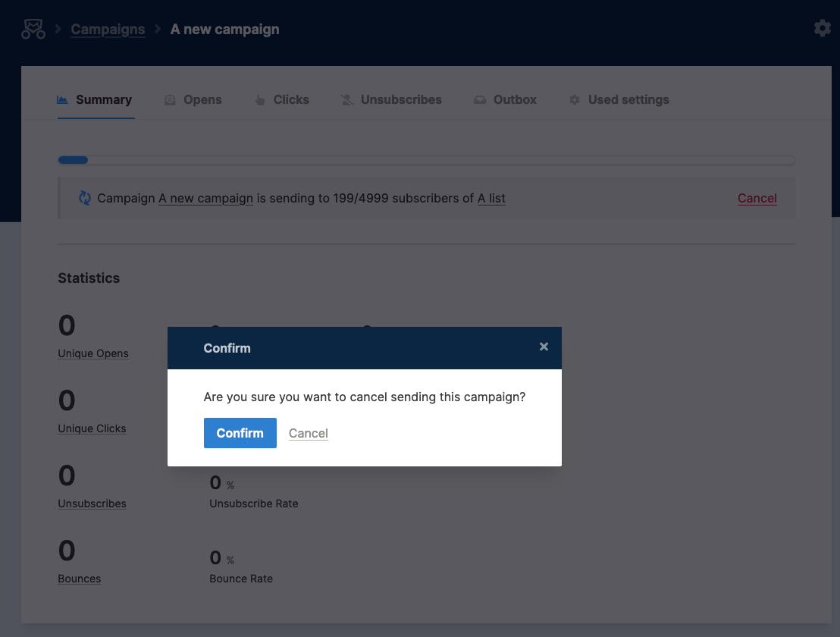This screenshot has height=637, width=840.
Task: Open the Unsubscribes tab
Action: [391, 99]
